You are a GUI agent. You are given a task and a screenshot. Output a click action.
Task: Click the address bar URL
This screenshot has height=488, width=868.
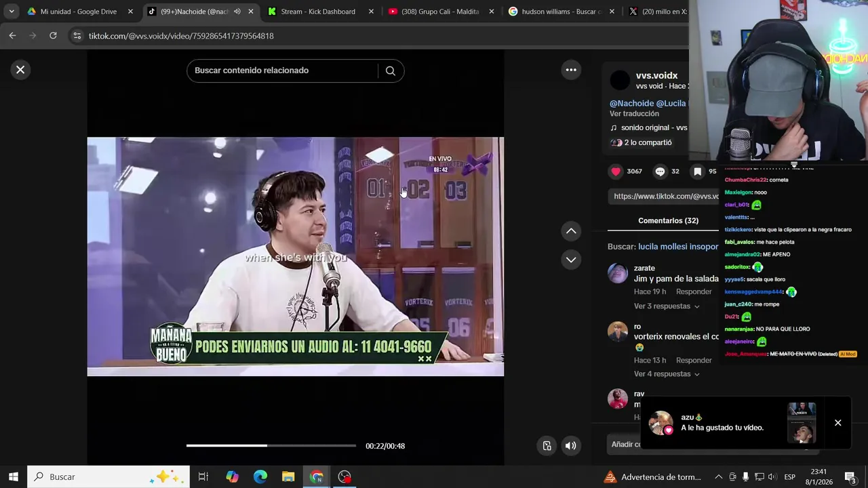pyautogui.click(x=181, y=36)
